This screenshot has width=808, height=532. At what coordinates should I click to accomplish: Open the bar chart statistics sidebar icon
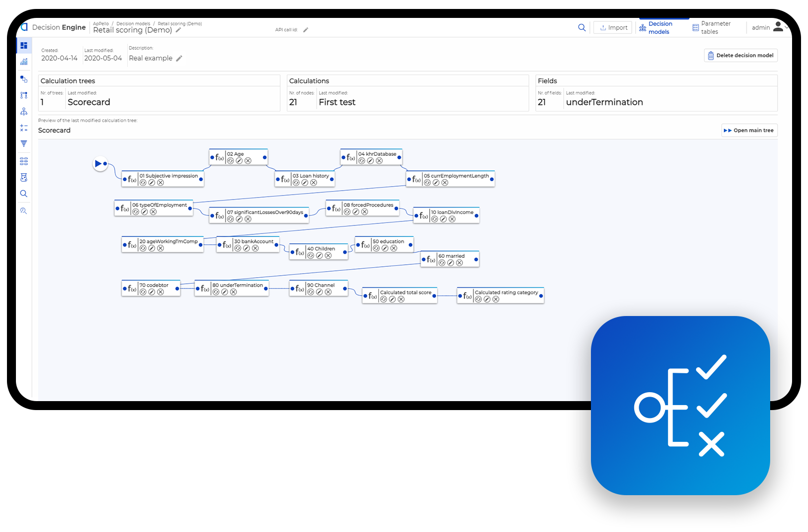tap(23, 62)
